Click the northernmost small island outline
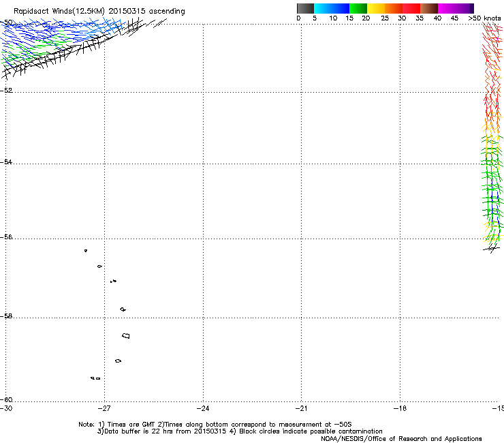 [86, 250]
